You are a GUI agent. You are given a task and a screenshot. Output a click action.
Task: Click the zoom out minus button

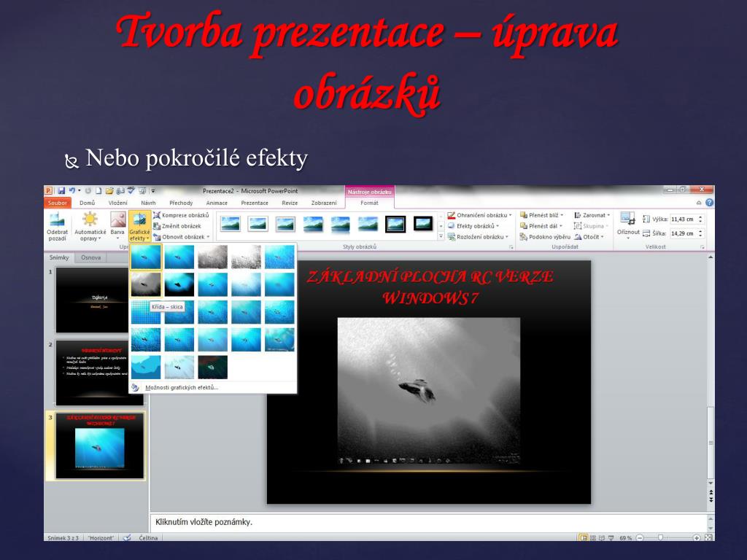click(640, 537)
